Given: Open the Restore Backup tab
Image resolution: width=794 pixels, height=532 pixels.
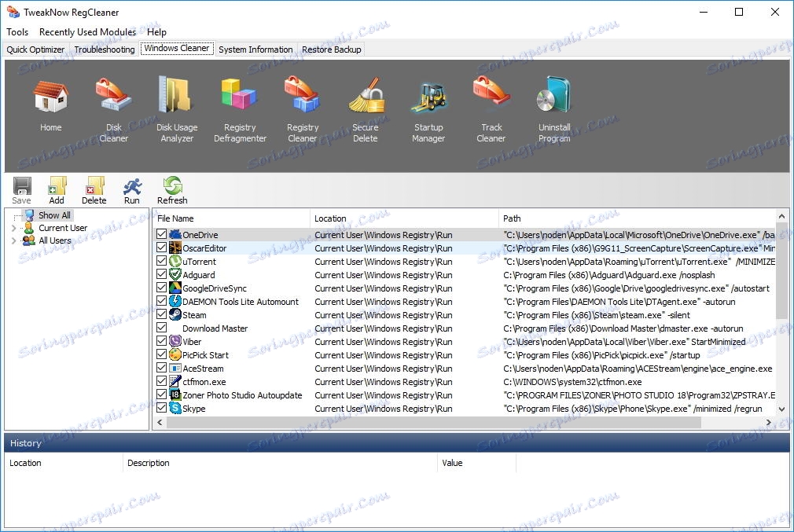Looking at the screenshot, I should pyautogui.click(x=331, y=50).
